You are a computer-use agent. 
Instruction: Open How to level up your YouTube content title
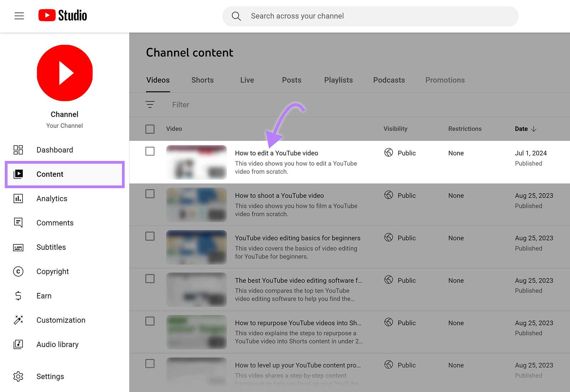pos(297,365)
